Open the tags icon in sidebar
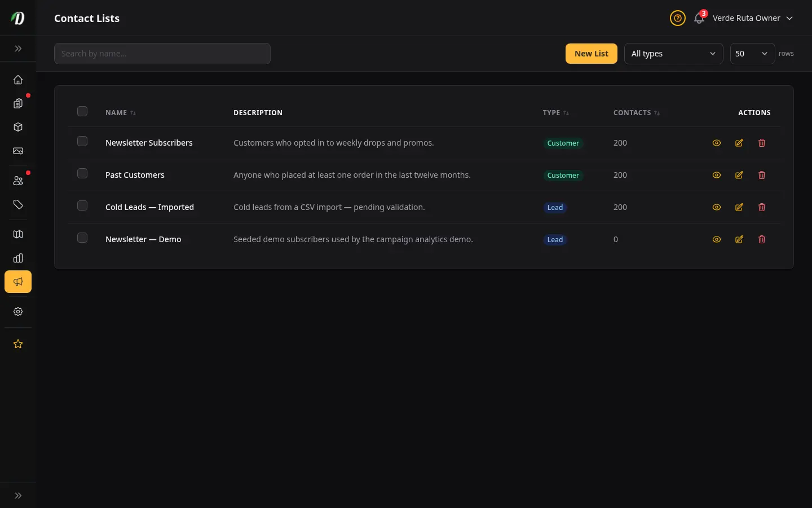The width and height of the screenshot is (812, 508). (x=18, y=204)
